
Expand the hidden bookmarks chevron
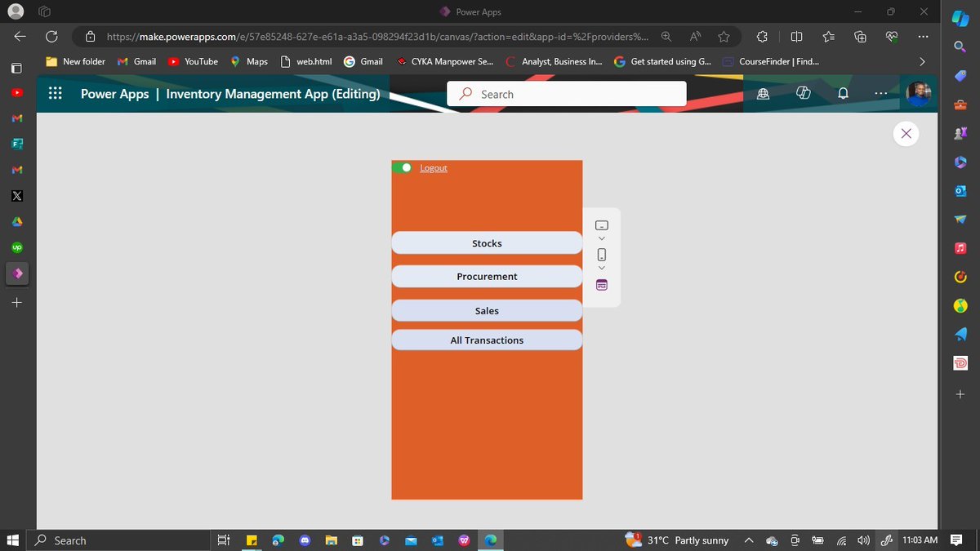[x=921, y=61]
